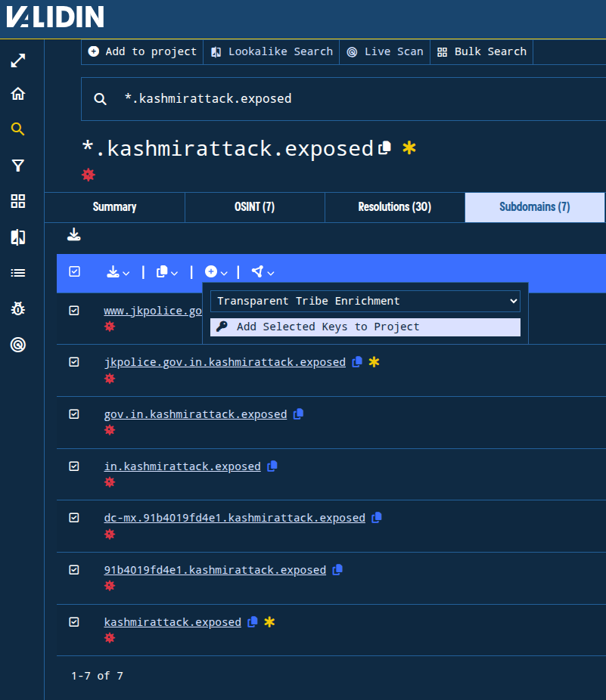Open the copy selected dropdown in the toolbar
Screen dimensions: 606x700
tap(167, 272)
